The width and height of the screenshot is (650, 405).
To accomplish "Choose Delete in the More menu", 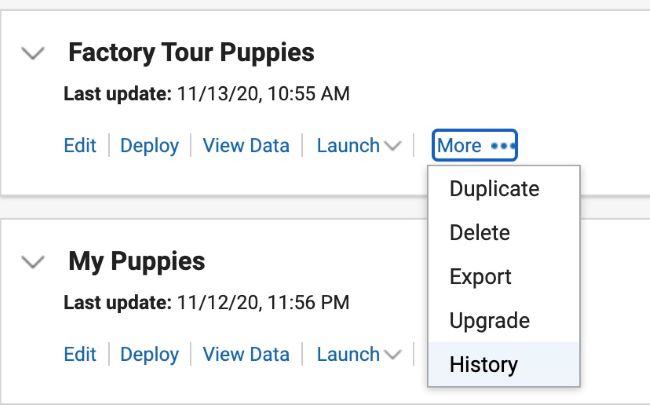I will click(480, 233).
